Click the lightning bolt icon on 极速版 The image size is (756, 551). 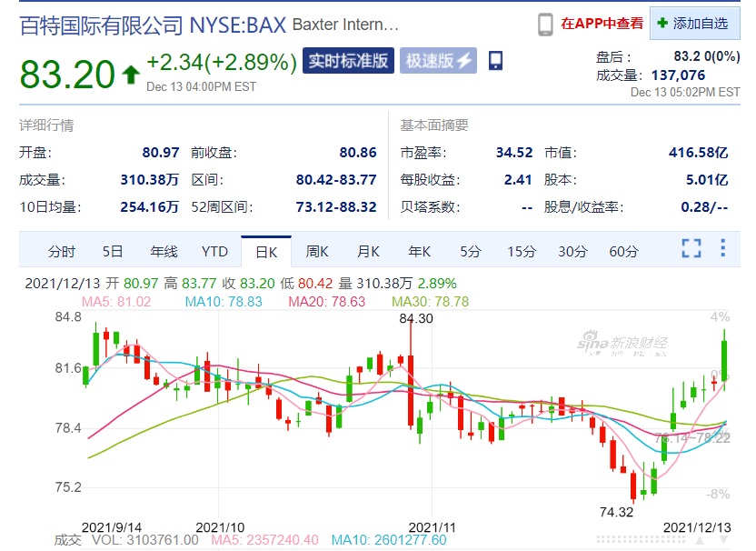click(463, 61)
